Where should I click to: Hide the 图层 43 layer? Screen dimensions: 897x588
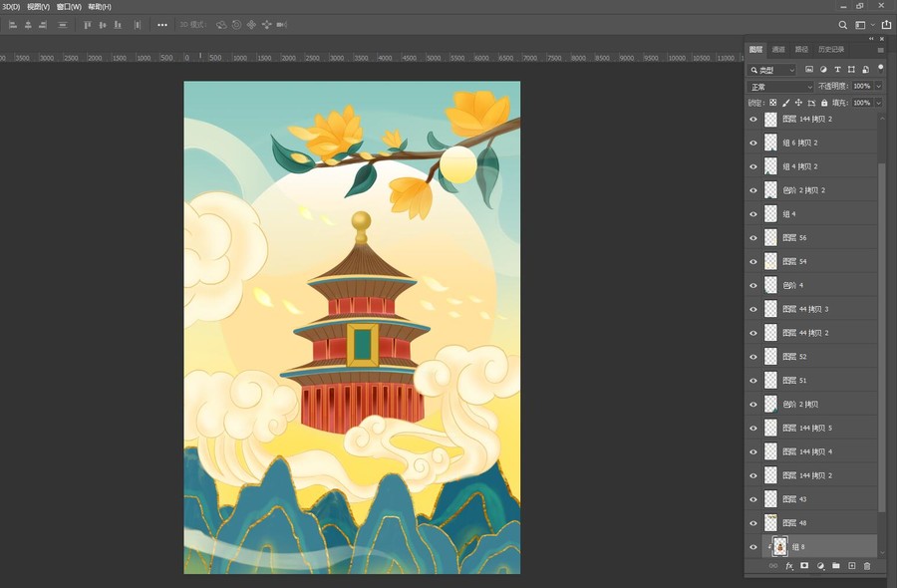(752, 499)
